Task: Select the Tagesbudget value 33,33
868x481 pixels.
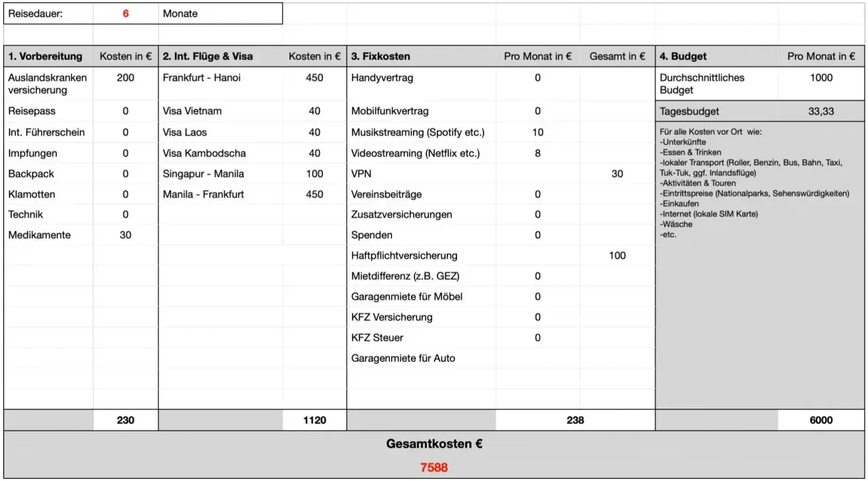Action: (x=821, y=111)
